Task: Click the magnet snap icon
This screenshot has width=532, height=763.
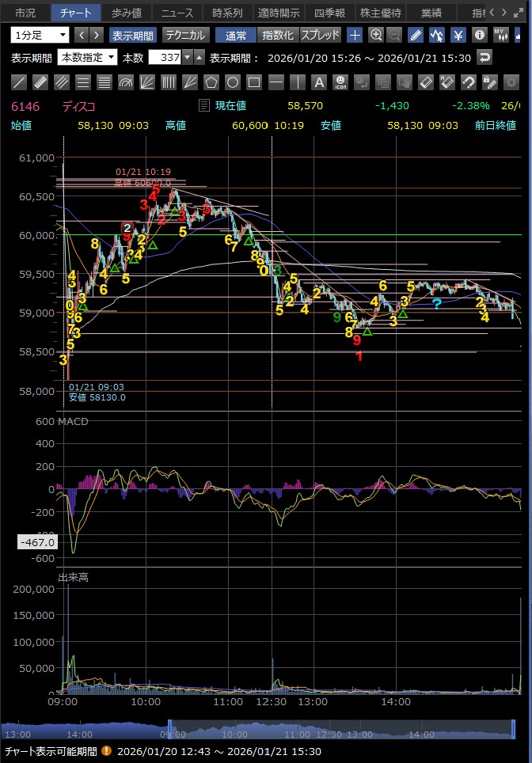Action: pyautogui.click(x=468, y=82)
